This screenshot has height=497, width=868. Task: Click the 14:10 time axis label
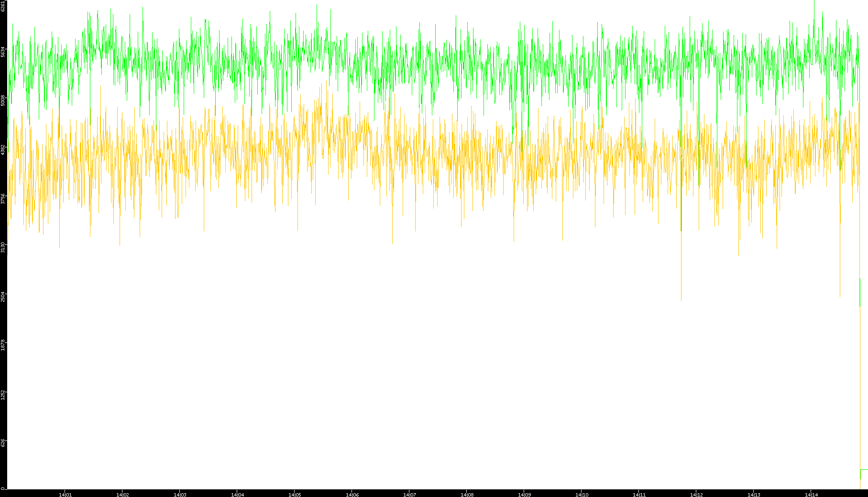click(582, 494)
